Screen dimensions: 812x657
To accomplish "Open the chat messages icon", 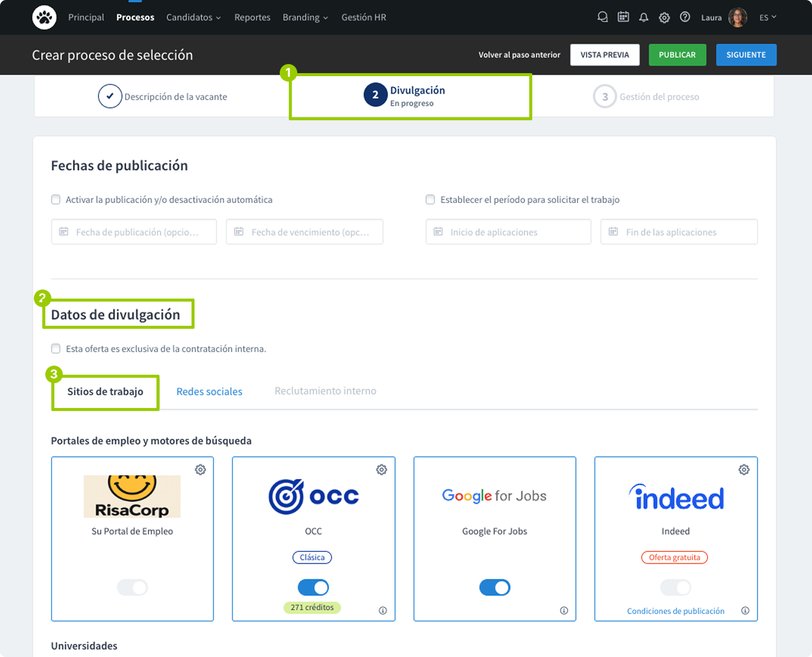I will click(602, 18).
